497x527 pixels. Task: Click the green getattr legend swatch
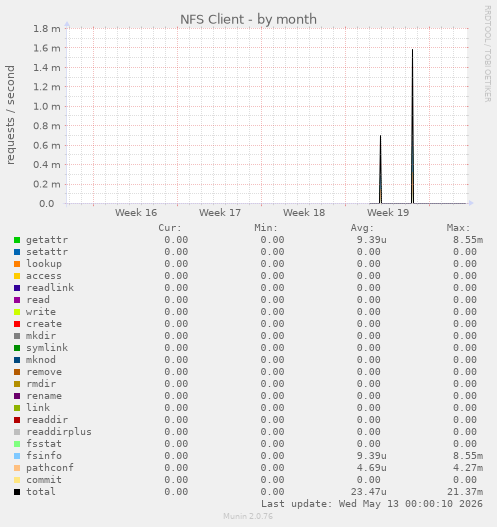(17, 240)
